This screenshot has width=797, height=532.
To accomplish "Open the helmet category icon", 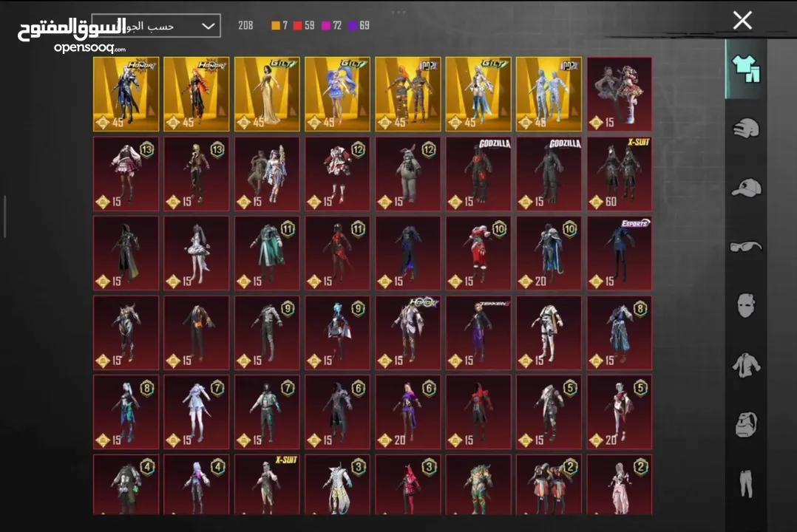I will 746,128.
